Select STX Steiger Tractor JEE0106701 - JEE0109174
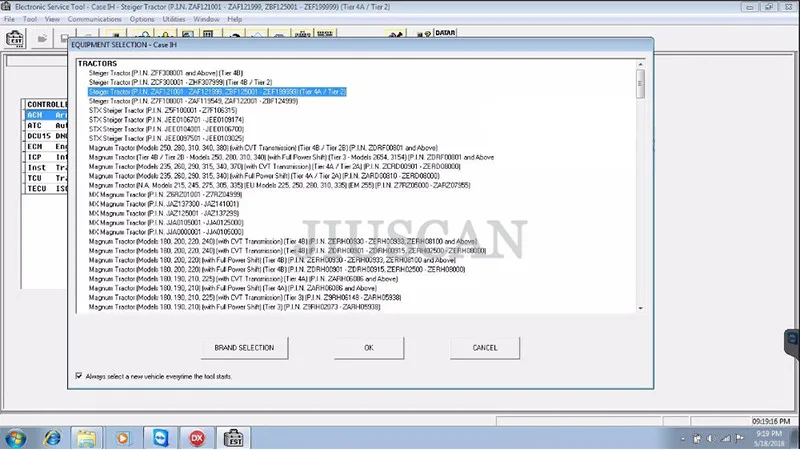 pyautogui.click(x=166, y=120)
